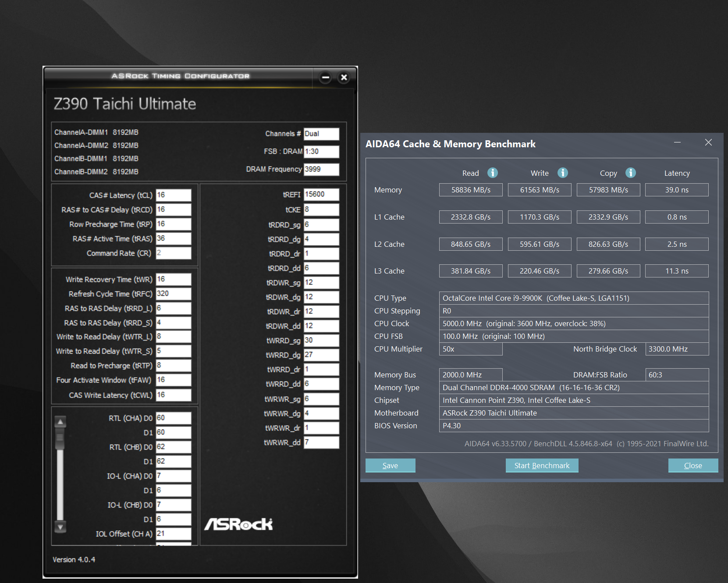Image resolution: width=728 pixels, height=583 pixels.
Task: Click the CPU Type field in AIDA64
Action: pyautogui.click(x=574, y=298)
